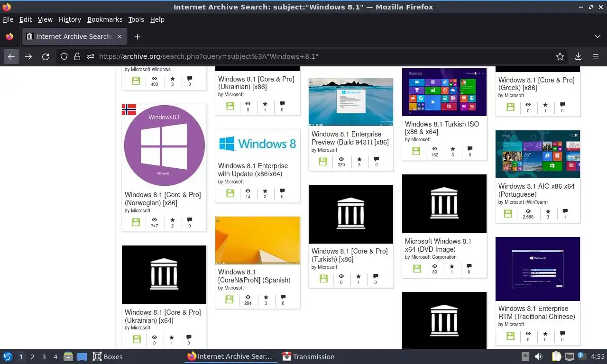This screenshot has width=607, height=364.
Task: Close the Internet Archive Search tab
Action: [x=120, y=36]
